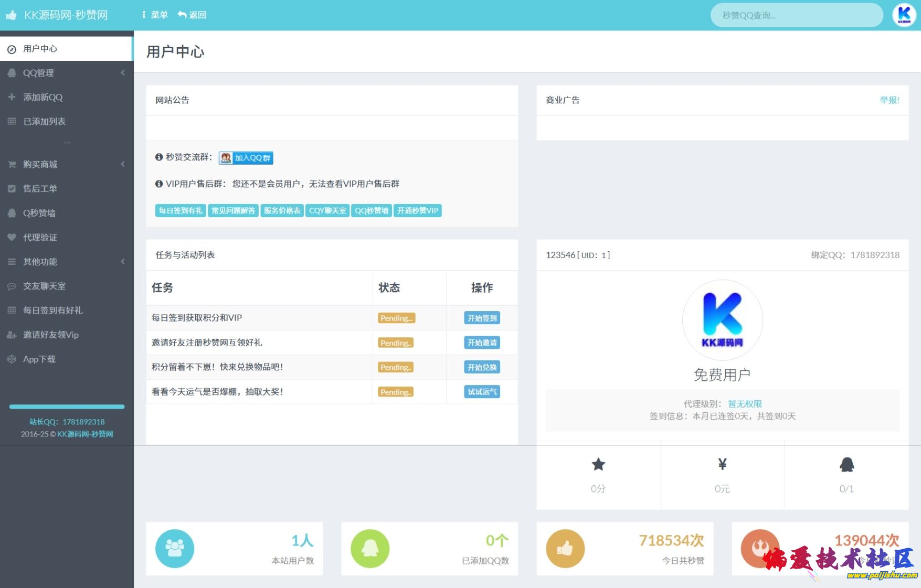Click the 举报! link in ad panel
This screenshot has height=588, width=921.
[889, 100]
